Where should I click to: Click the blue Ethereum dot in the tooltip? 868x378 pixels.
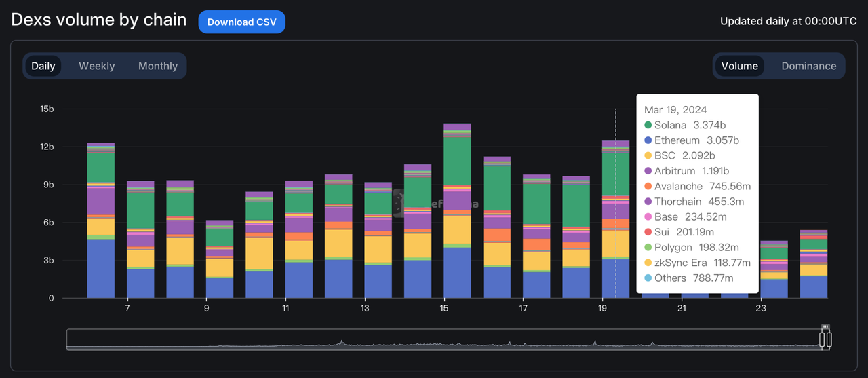click(x=648, y=140)
